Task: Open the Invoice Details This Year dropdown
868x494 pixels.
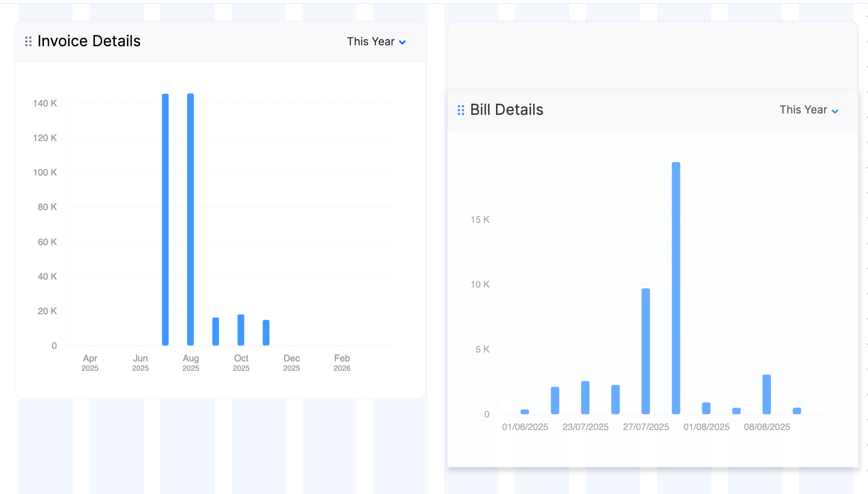Action: (376, 42)
